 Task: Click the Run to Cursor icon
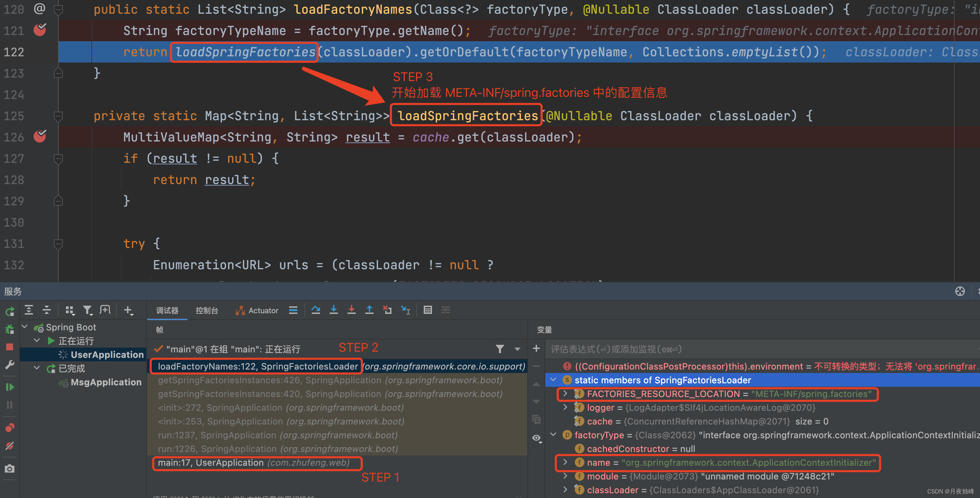(406, 310)
